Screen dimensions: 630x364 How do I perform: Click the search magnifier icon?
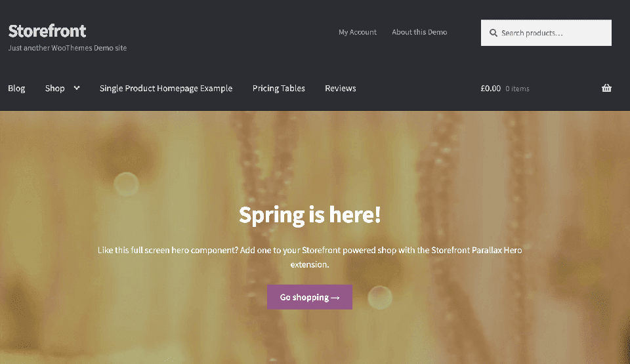click(x=493, y=33)
